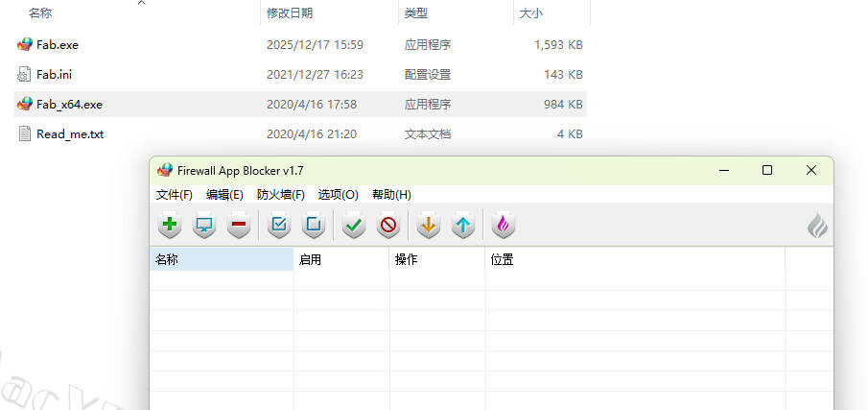Click the orange down arrow toolbar icon
Image resolution: width=868 pixels, height=410 pixels.
pyautogui.click(x=429, y=226)
